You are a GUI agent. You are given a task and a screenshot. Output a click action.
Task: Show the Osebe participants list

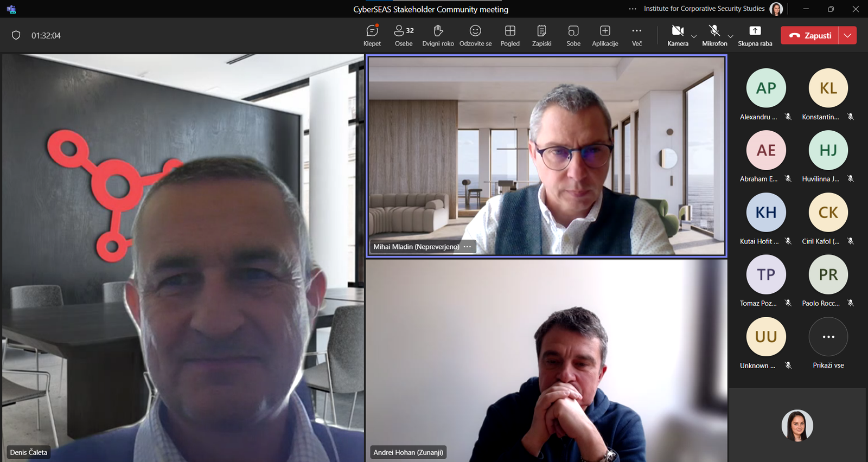click(x=404, y=35)
